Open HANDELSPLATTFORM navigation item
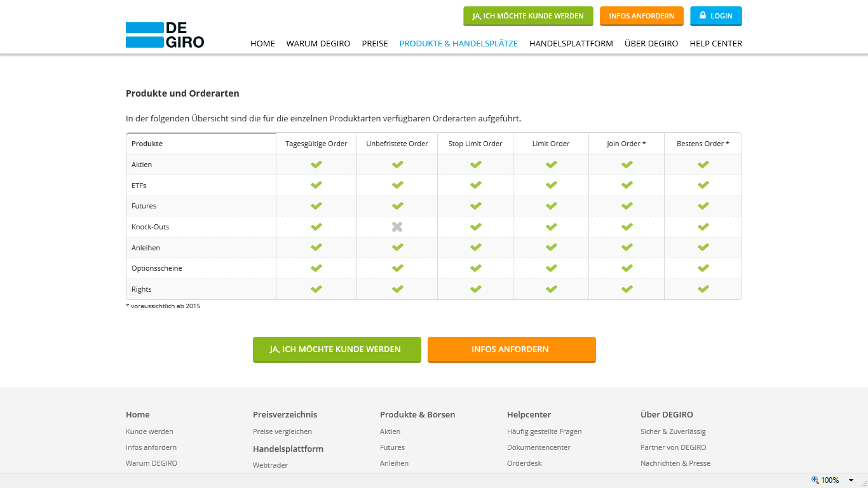Screen dimensions: 868x488 571,44
